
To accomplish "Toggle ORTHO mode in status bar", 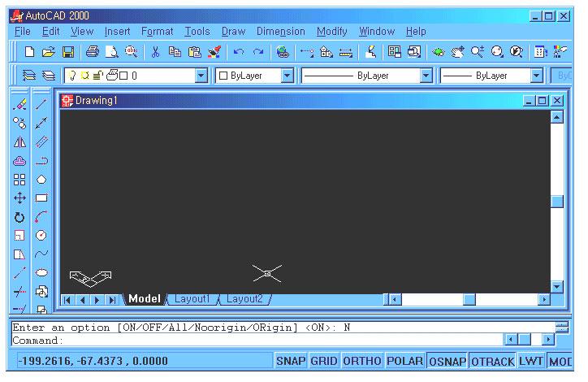I will (361, 361).
